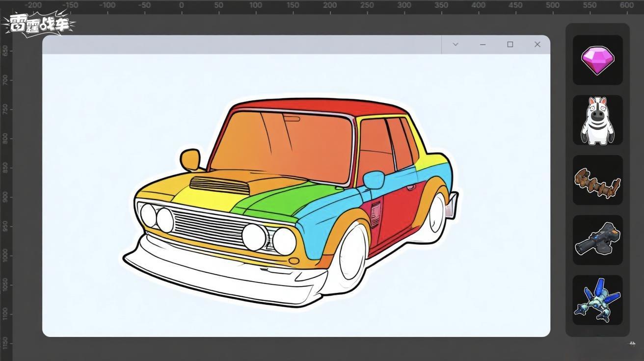Close the car preview window
The width and height of the screenshot is (644, 361).
[x=537, y=45]
